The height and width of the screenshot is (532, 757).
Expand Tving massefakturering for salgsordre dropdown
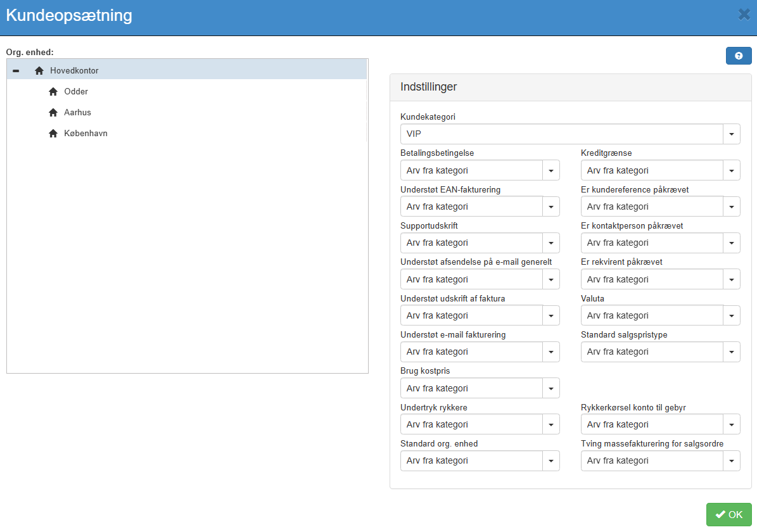click(732, 460)
